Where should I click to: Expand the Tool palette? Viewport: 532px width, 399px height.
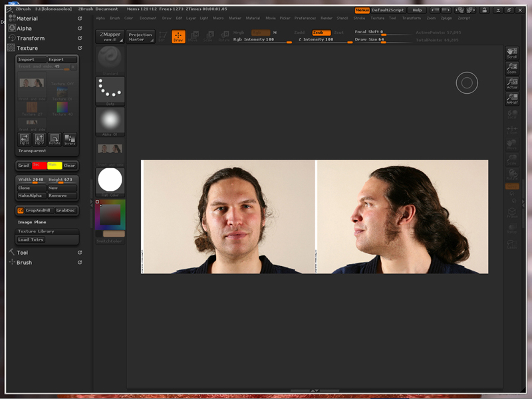click(22, 253)
